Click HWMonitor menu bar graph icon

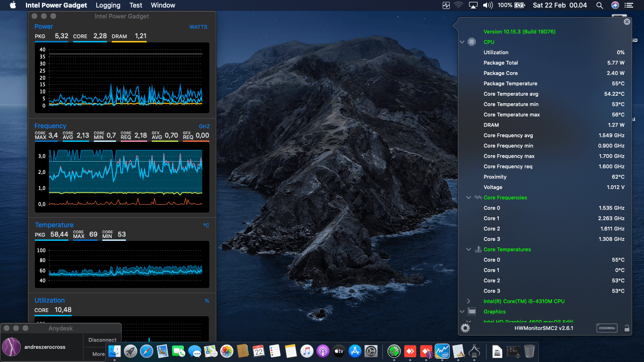[446, 5]
